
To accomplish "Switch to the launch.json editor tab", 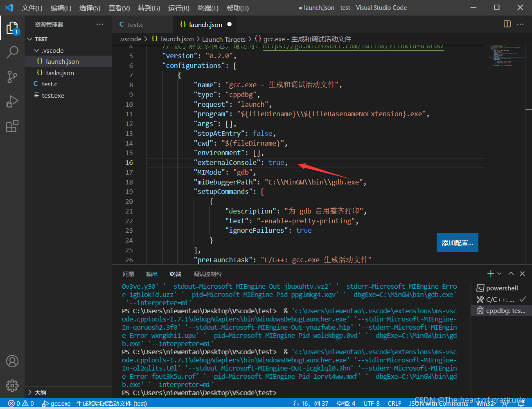I will (205, 25).
